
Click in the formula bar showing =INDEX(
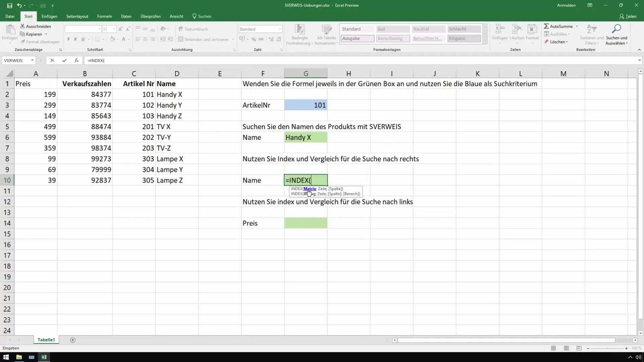coord(361,60)
